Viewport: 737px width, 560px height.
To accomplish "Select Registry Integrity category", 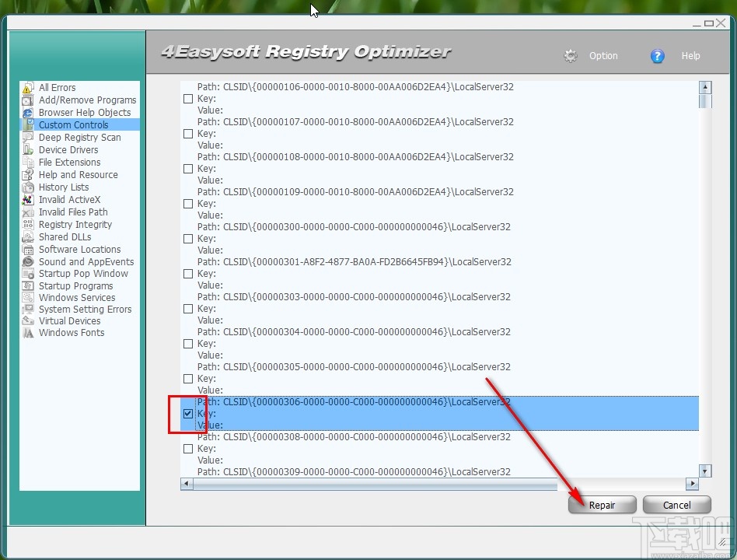I will (75, 225).
